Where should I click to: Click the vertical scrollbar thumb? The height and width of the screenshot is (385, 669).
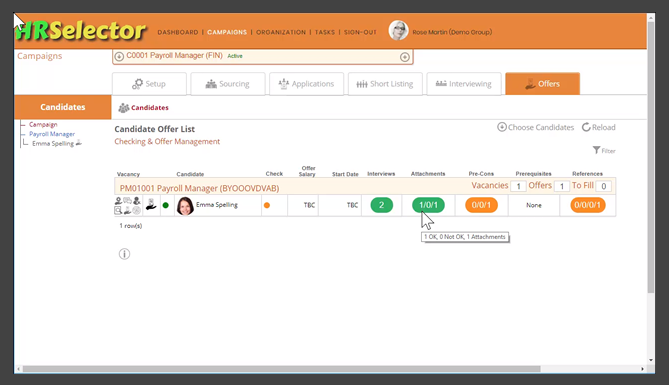(651, 157)
